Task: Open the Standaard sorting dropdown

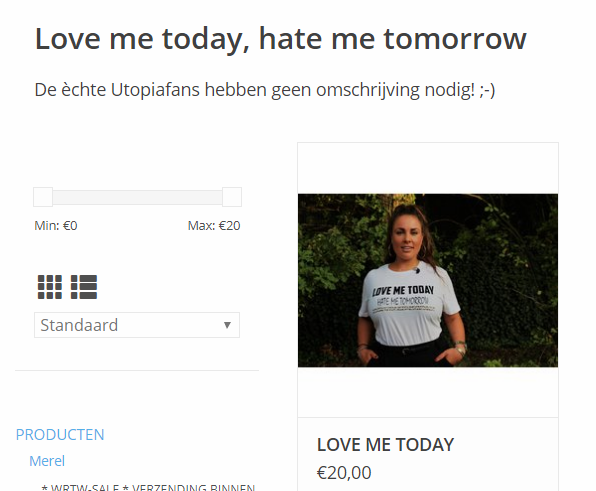Action: pyautogui.click(x=137, y=325)
